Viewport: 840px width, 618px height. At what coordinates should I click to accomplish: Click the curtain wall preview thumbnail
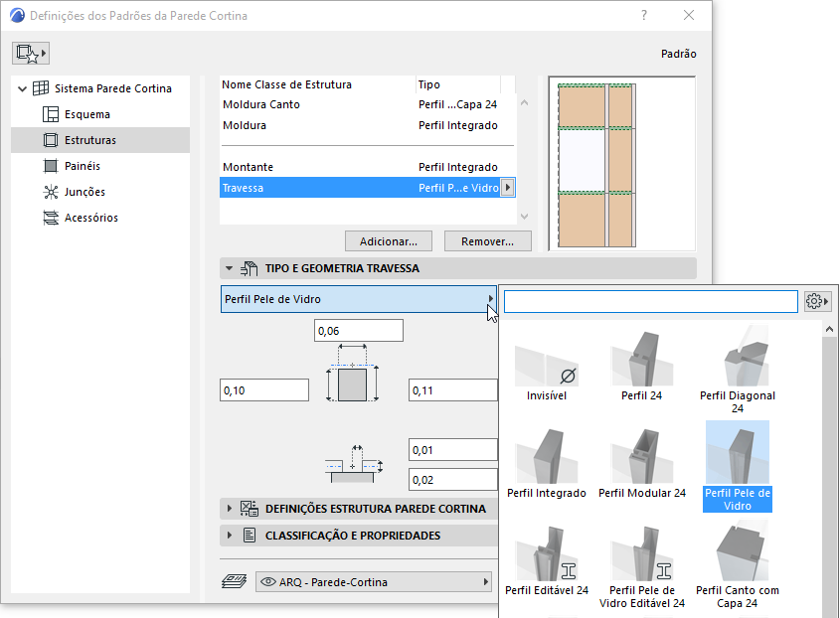(622, 164)
